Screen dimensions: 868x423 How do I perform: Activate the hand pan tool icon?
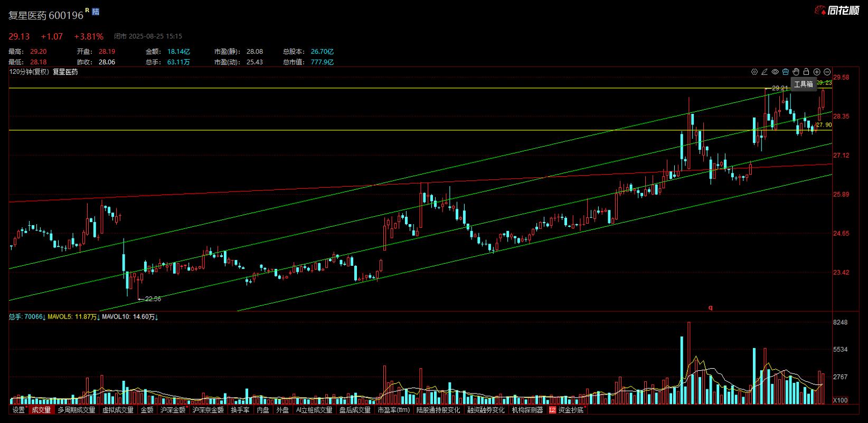point(796,72)
